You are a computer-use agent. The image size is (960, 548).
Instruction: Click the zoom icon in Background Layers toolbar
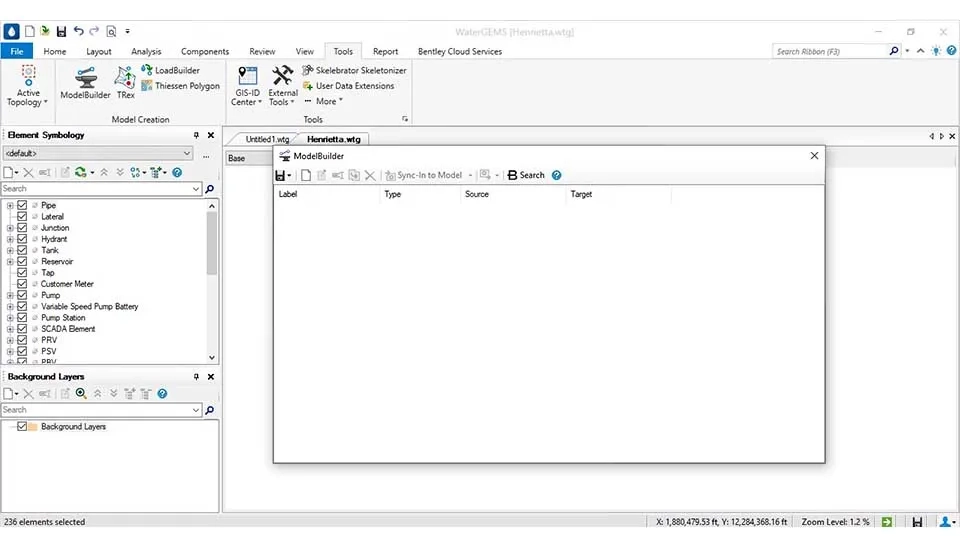[x=81, y=394]
